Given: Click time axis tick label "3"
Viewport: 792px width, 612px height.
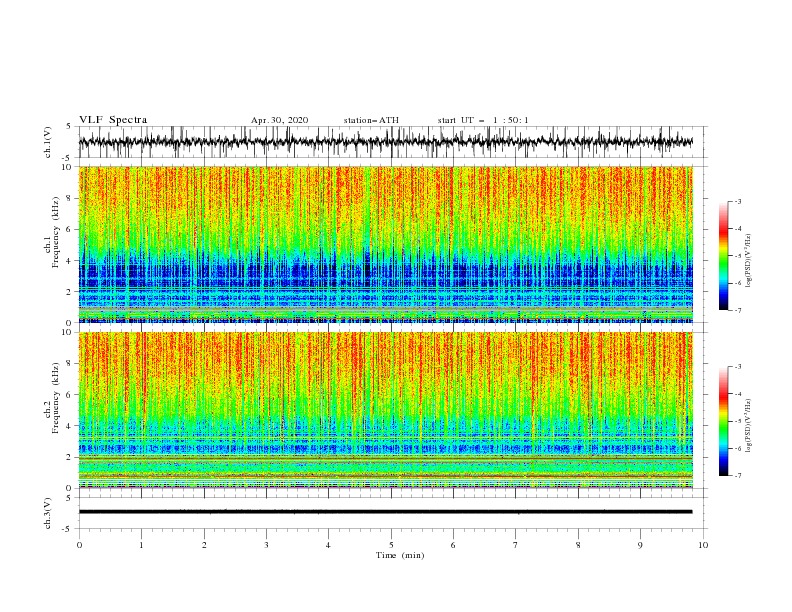Looking at the screenshot, I should point(266,545).
